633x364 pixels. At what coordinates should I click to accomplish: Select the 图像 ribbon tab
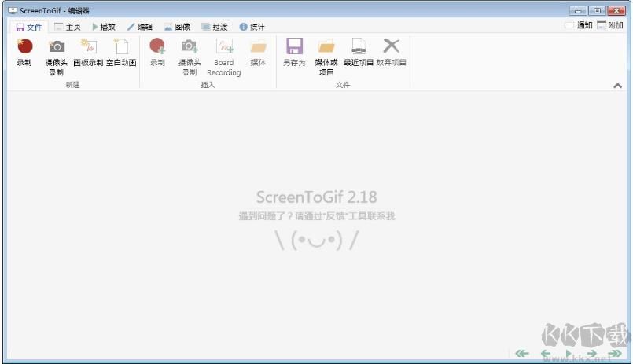tap(177, 27)
